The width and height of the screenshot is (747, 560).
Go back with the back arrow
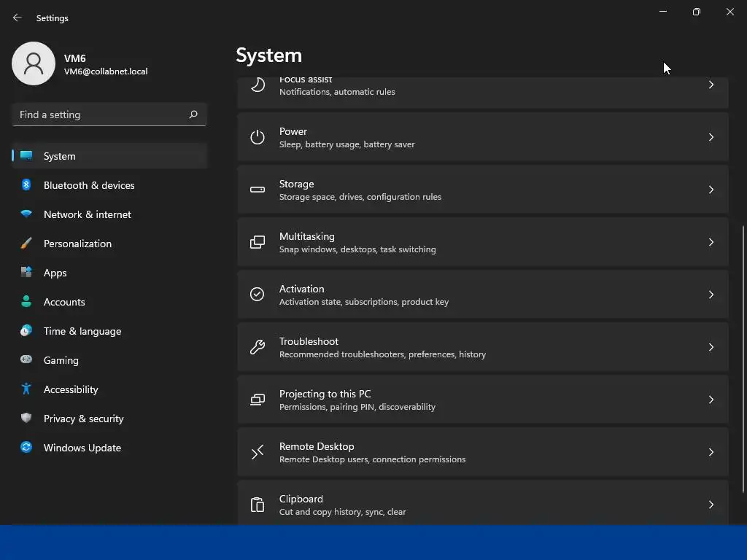point(18,17)
